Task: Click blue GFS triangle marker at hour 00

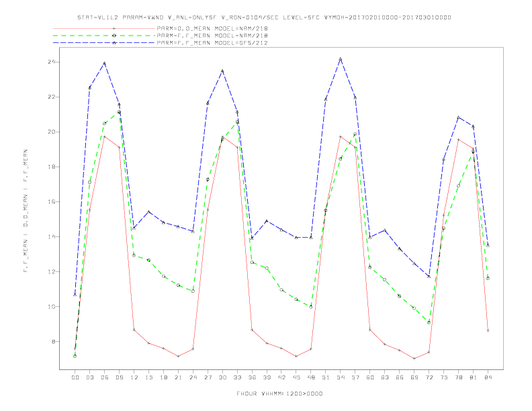Action: [75, 295]
